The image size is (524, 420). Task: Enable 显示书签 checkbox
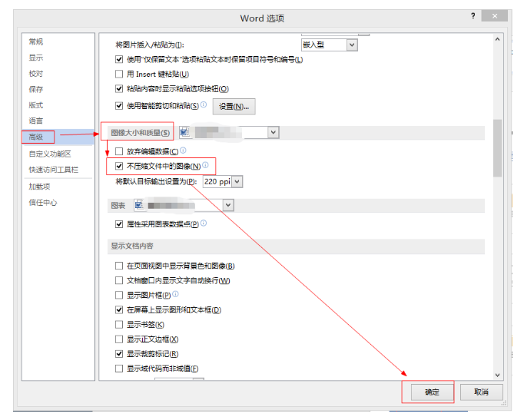pyautogui.click(x=119, y=325)
